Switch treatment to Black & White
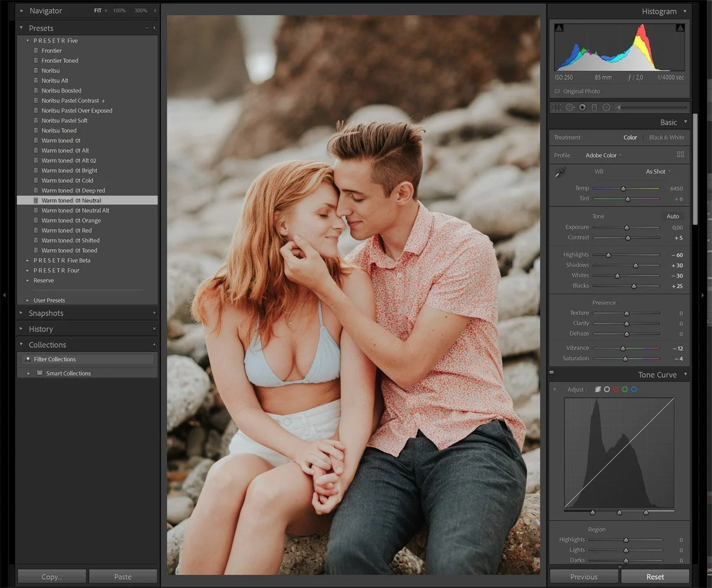712x588 pixels. pos(666,138)
